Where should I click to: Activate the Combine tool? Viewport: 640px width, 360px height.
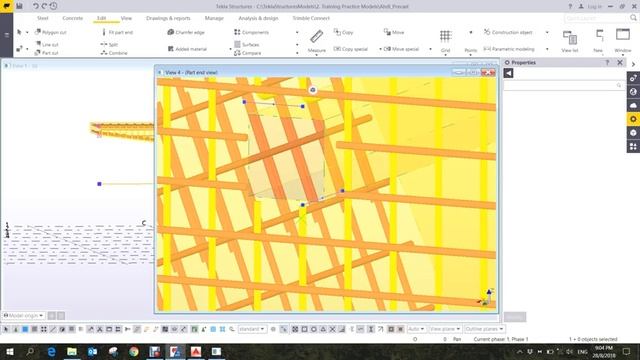[114, 53]
